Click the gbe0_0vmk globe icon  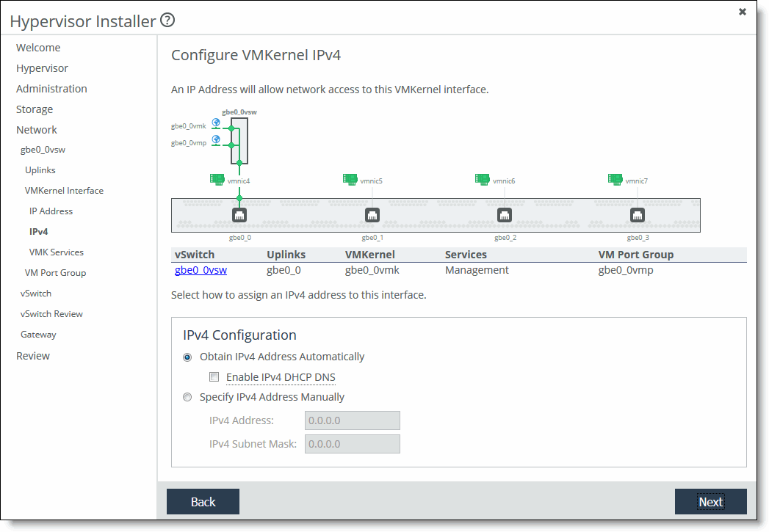[216, 123]
